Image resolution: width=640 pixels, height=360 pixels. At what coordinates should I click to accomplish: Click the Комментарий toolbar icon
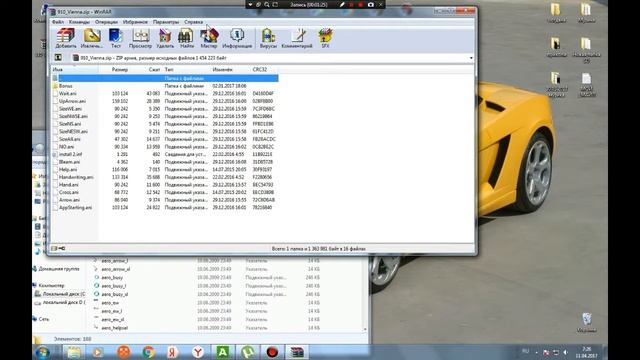coord(297,38)
